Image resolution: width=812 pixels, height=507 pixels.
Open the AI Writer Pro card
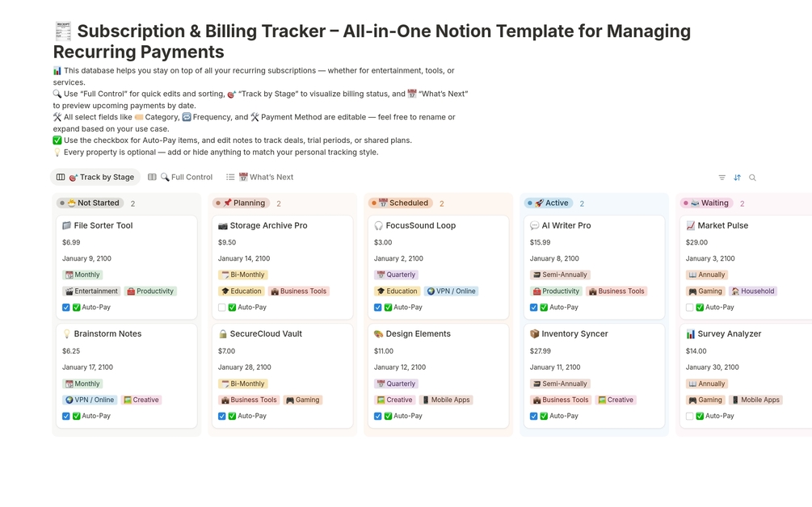click(x=566, y=226)
